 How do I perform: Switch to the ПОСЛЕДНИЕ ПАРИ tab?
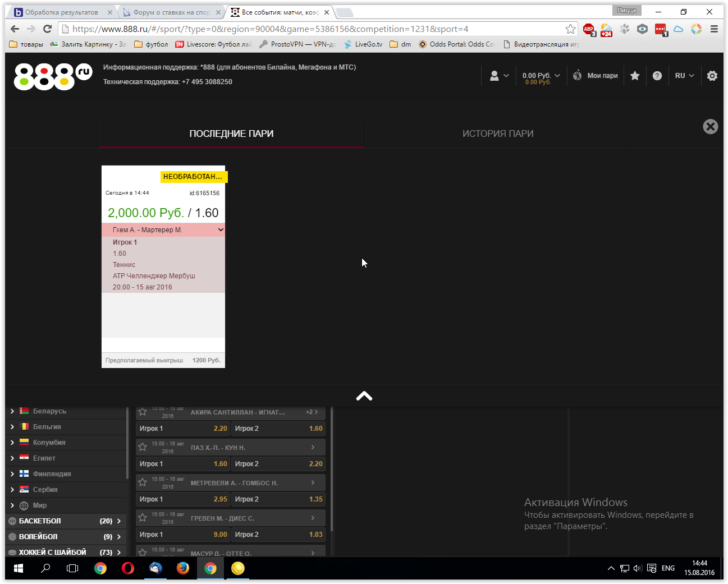point(231,134)
